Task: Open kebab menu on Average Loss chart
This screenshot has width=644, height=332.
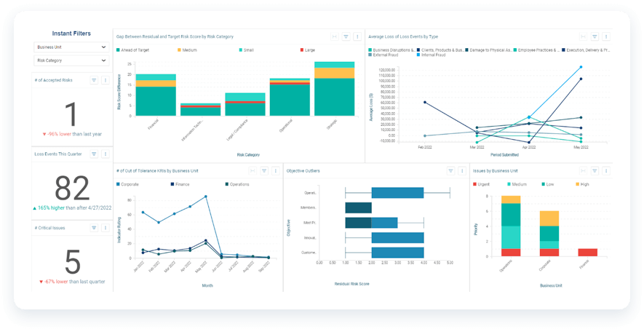Action: [605, 36]
